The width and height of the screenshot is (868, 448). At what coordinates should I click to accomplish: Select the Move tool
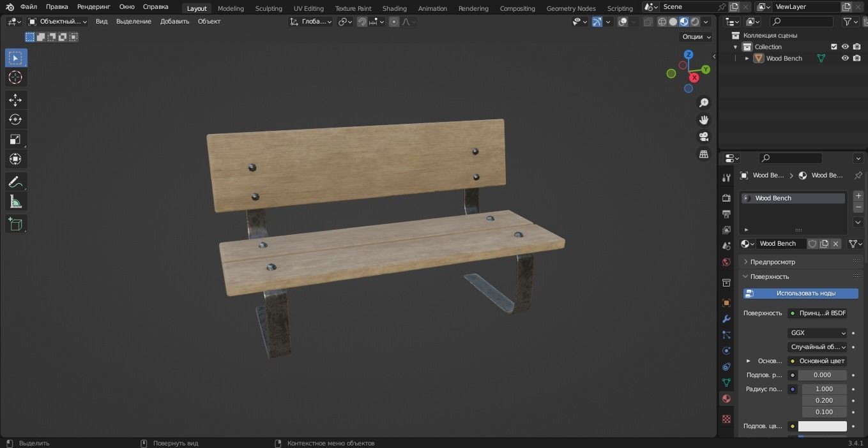pyautogui.click(x=16, y=100)
